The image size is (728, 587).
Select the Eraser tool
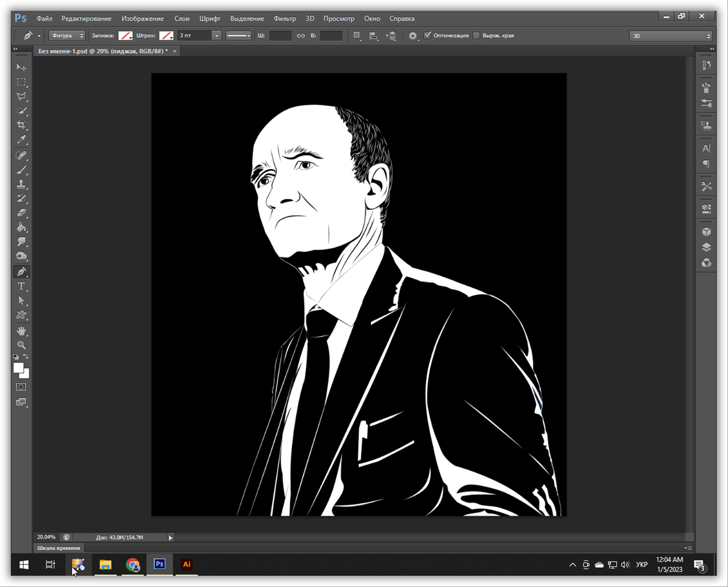pos(21,213)
